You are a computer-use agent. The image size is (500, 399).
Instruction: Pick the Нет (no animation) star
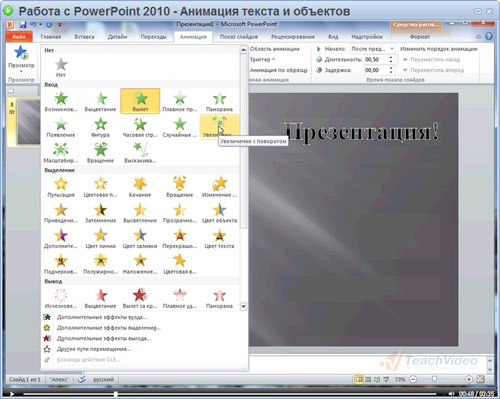coord(61,67)
